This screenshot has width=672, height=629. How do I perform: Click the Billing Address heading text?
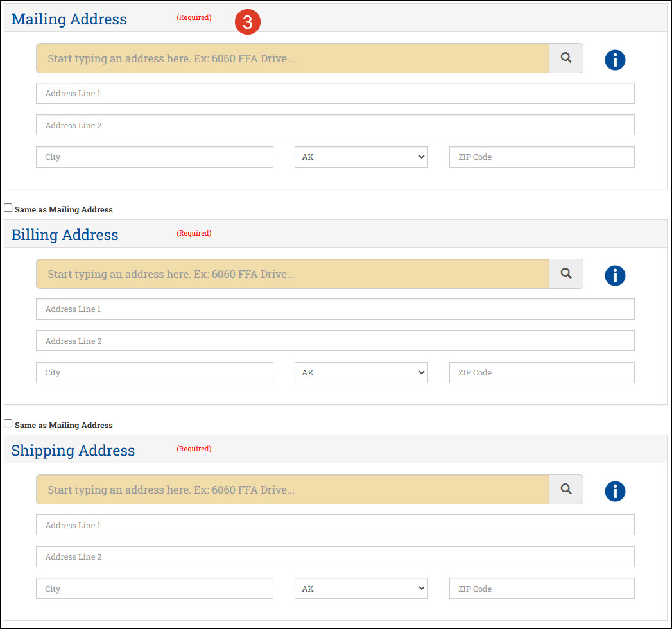click(65, 235)
